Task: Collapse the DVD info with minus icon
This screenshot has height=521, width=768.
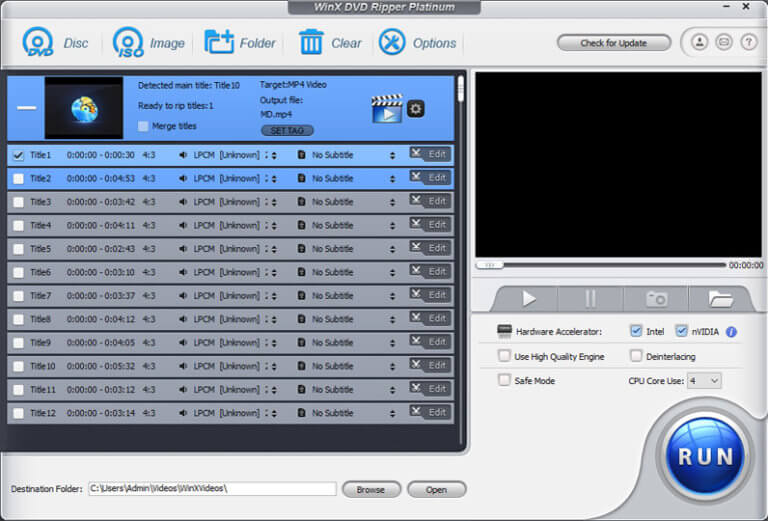Action: [26, 108]
